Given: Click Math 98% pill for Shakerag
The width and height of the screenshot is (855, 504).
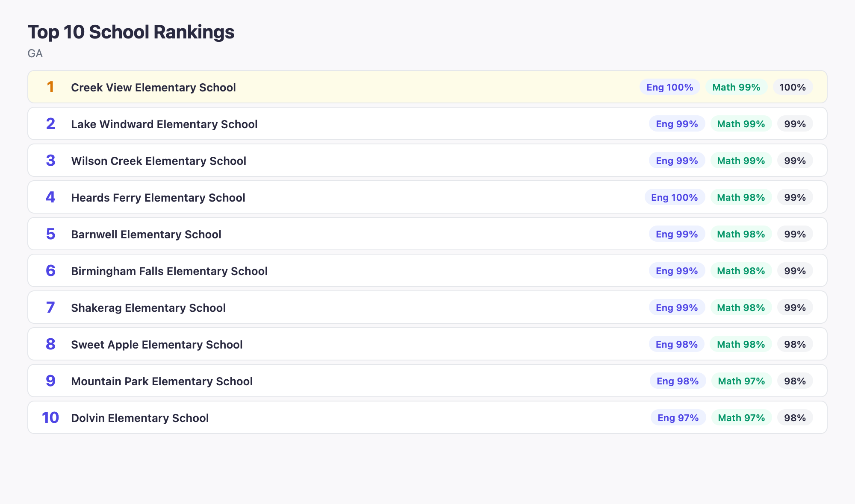Looking at the screenshot, I should click(x=741, y=308).
